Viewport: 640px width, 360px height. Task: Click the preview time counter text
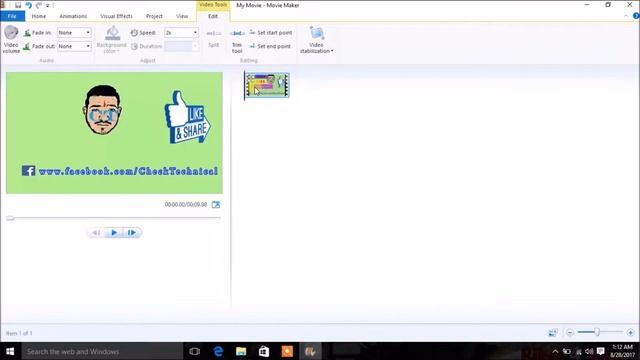(186, 204)
